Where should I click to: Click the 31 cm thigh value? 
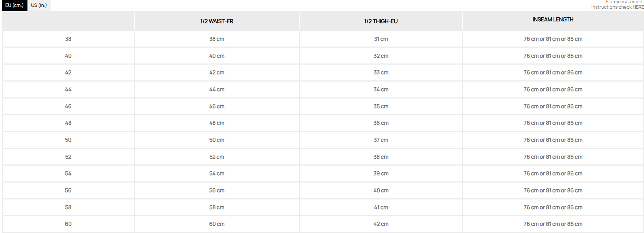coord(381,39)
